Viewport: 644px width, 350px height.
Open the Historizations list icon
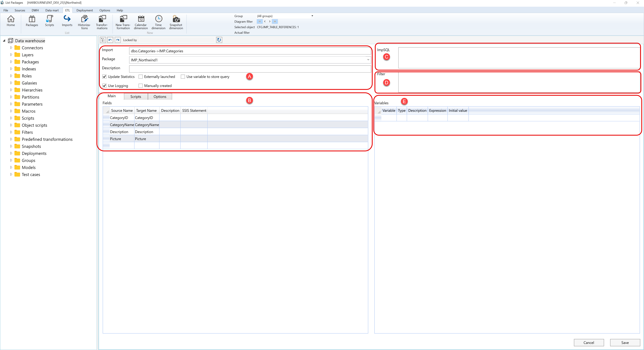coord(84,22)
